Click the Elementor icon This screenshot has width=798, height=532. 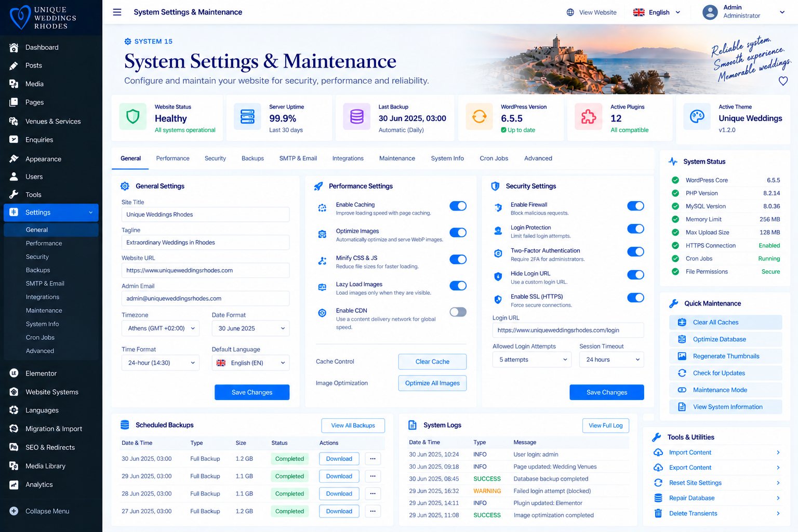14,374
